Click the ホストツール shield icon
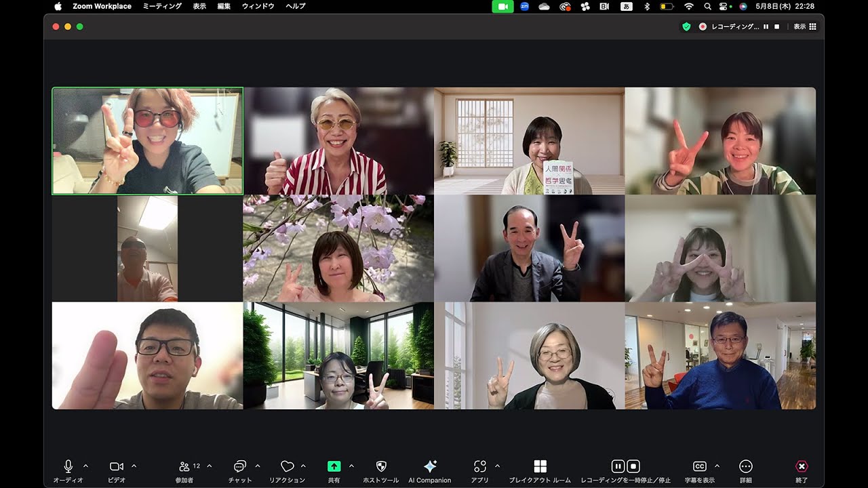The width and height of the screenshot is (868, 488). tap(381, 466)
